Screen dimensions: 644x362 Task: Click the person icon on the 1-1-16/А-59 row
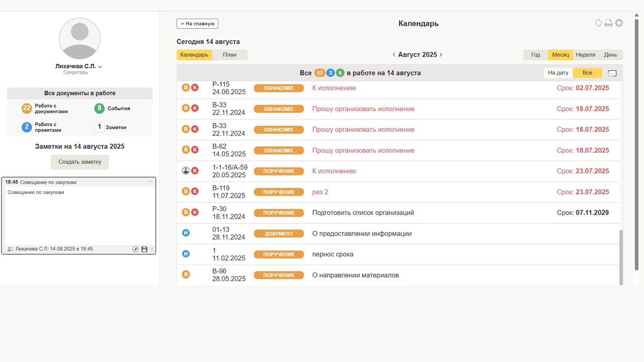point(186,171)
